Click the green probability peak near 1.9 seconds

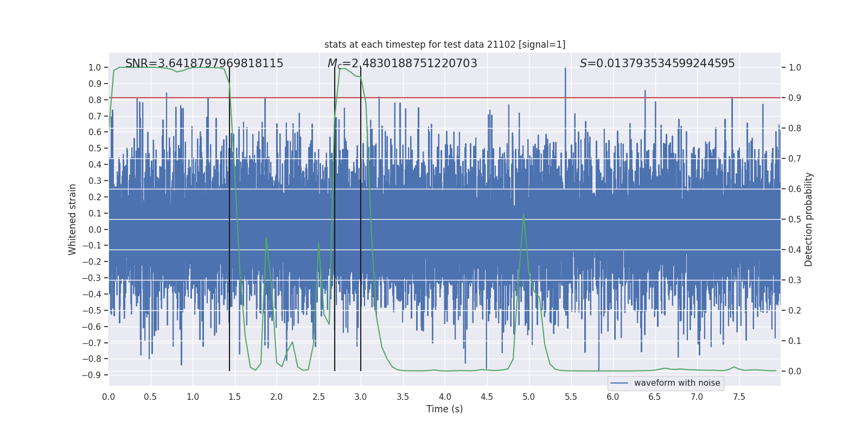(x=266, y=239)
